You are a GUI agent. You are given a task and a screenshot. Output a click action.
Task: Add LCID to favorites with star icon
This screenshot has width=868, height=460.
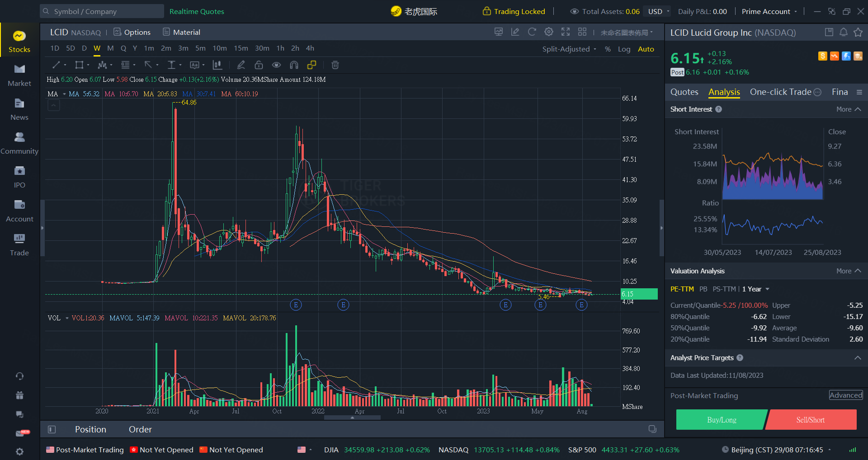coord(858,32)
